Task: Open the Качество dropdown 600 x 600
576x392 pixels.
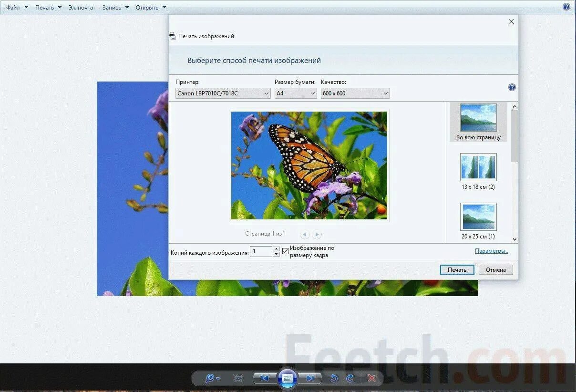Action: 355,93
